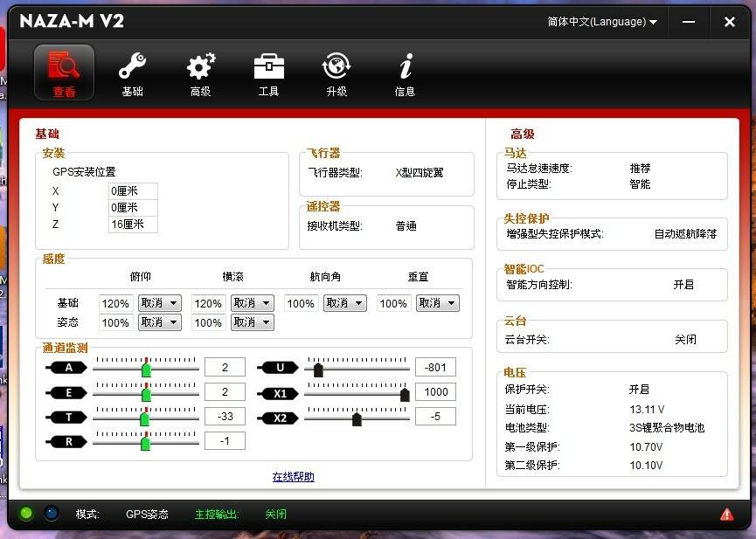Click the 基础 横滚 120% gain field
This screenshot has height=539, width=756.
click(208, 304)
